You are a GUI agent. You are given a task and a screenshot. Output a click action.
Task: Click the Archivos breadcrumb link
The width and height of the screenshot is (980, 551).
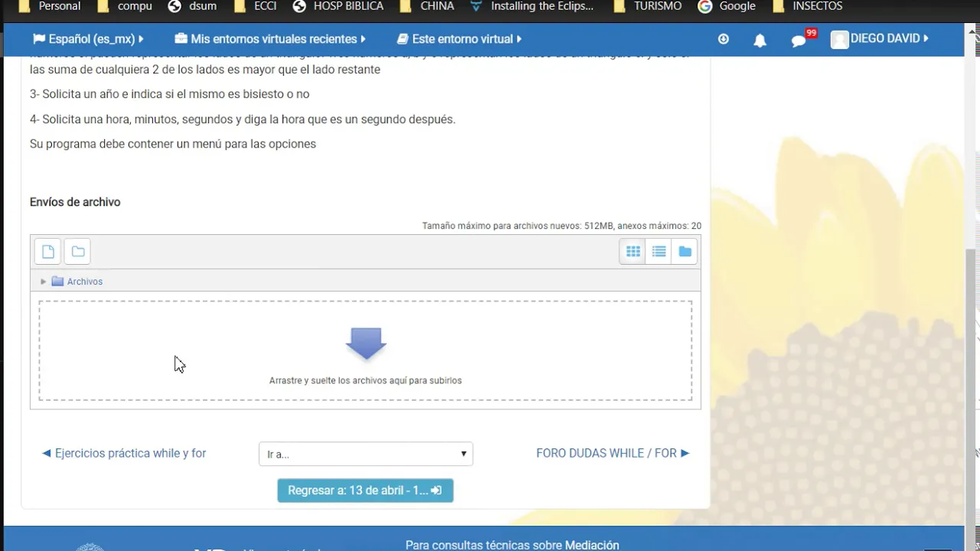click(85, 282)
